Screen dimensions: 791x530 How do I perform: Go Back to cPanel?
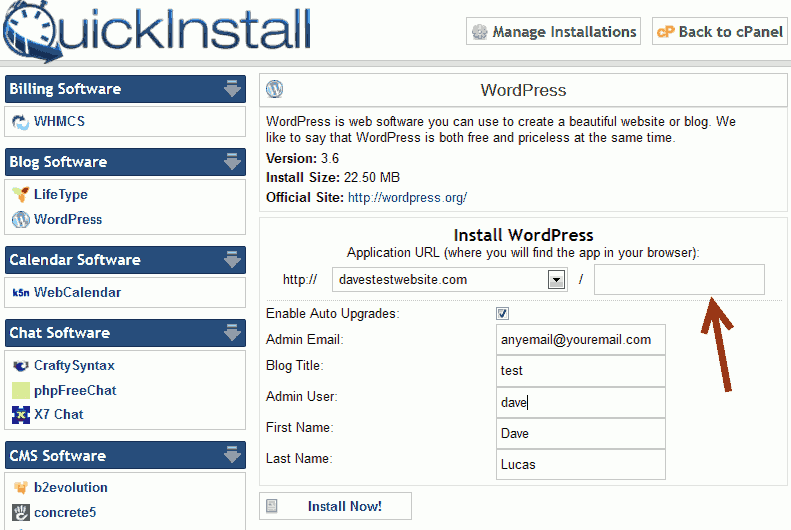[x=719, y=31]
